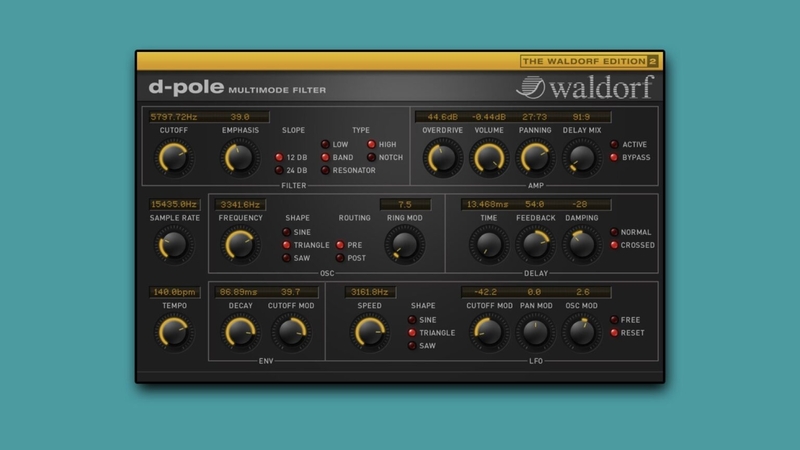
Task: Select the 12 dB slope LED
Action: pos(279,157)
